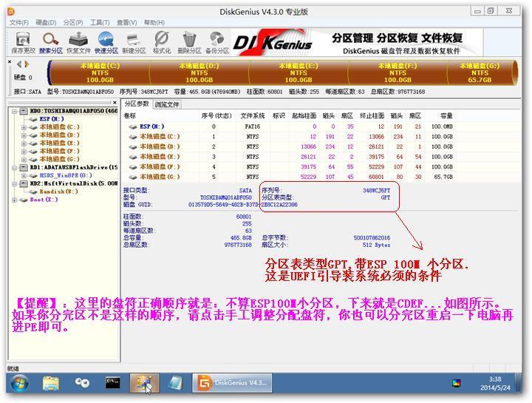Click the 终止柱面 column header
Viewport: 532px width, 403px height.
pyautogui.click(x=372, y=116)
